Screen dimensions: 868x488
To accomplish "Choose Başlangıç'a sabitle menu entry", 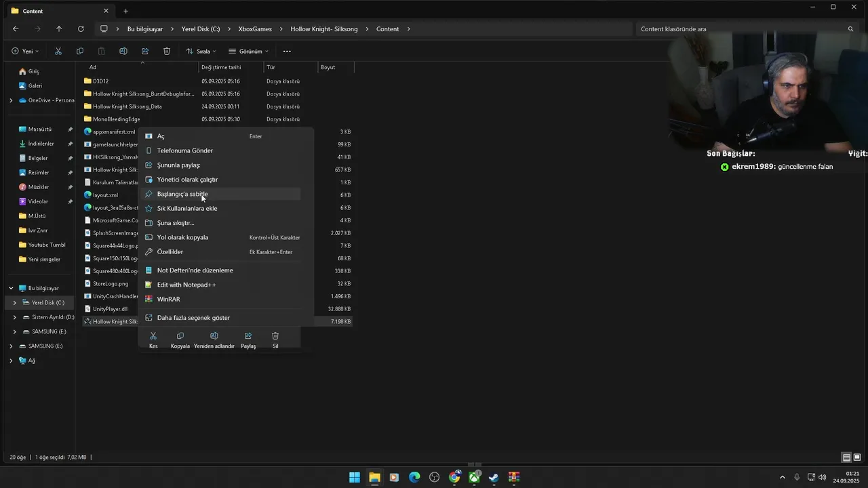I will pos(220,194).
